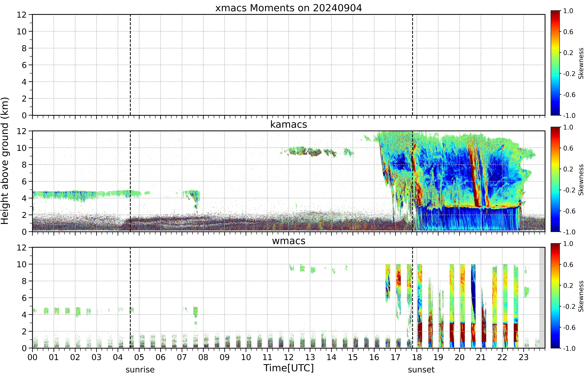
Task: Click the xmacs panel Skewness colorbar
Action: pos(555,63)
